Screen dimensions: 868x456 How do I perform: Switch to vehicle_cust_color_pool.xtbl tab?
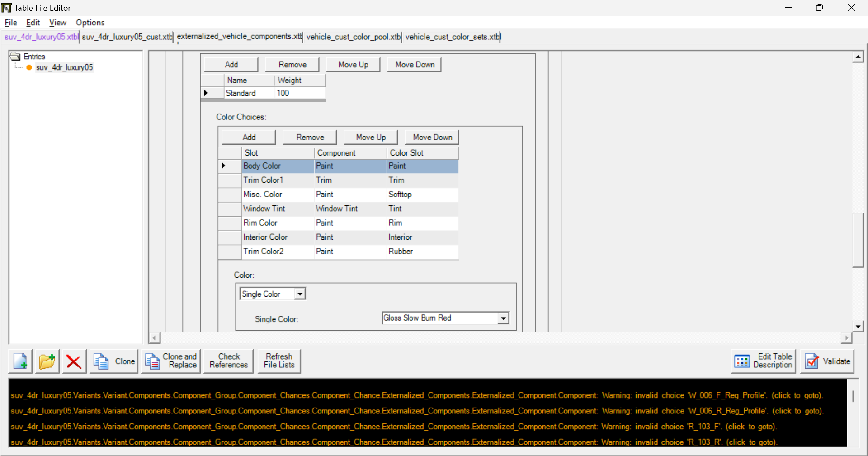(353, 37)
